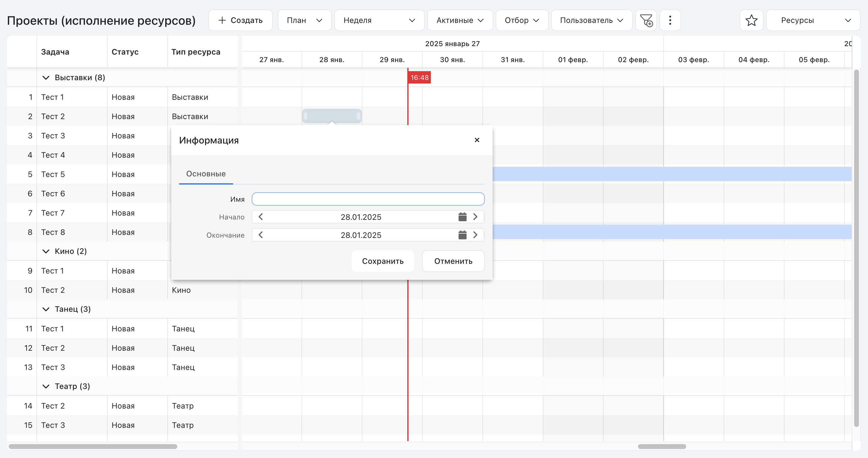The image size is (868, 458).
Task: Select the Основные tab
Action: point(206,174)
